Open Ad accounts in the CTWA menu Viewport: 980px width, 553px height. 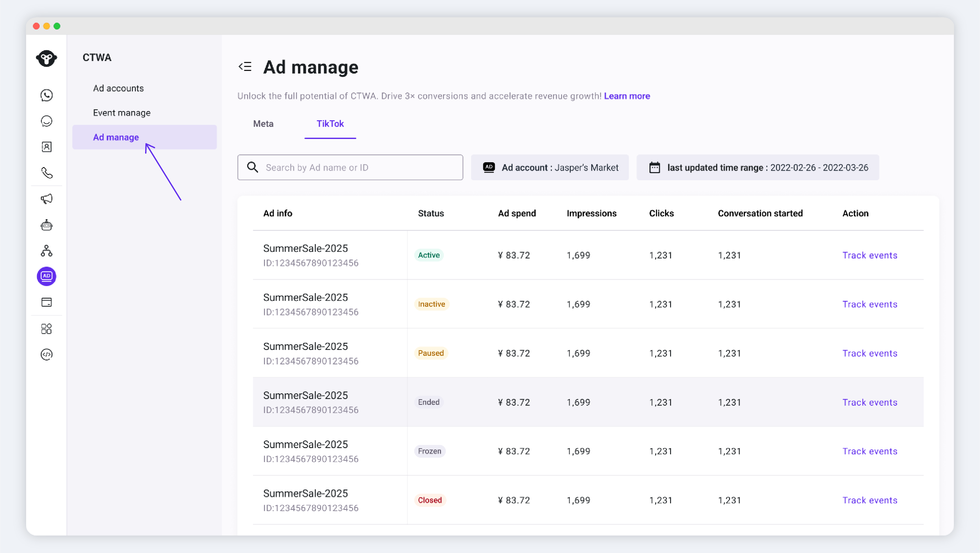coord(118,88)
